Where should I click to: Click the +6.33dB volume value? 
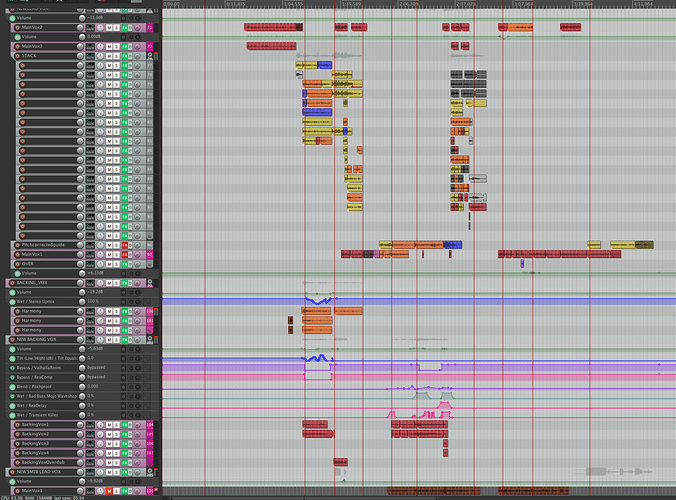tap(95, 273)
